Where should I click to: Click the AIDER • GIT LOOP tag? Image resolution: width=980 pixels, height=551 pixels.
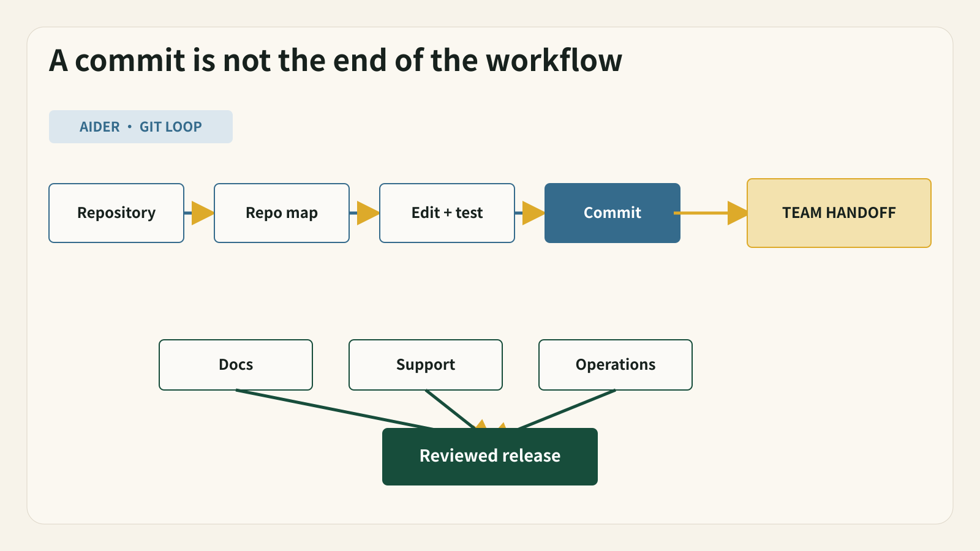(141, 127)
